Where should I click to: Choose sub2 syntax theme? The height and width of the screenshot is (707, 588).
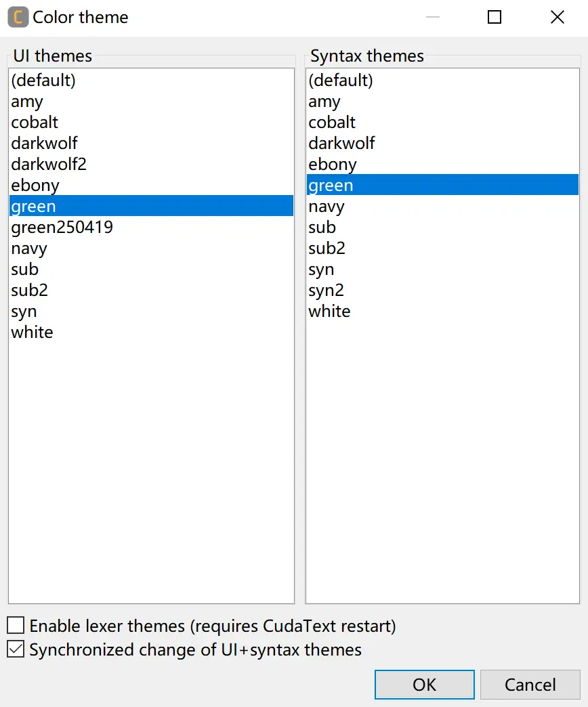[x=327, y=249]
